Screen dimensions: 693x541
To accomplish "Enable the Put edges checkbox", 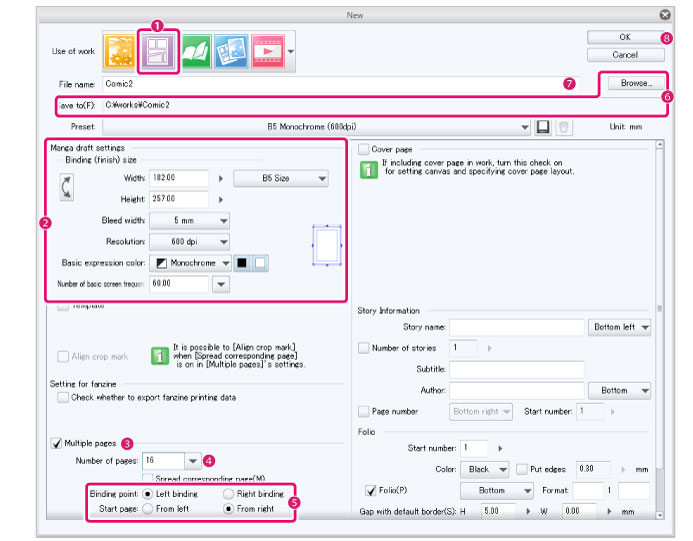I will click(522, 469).
